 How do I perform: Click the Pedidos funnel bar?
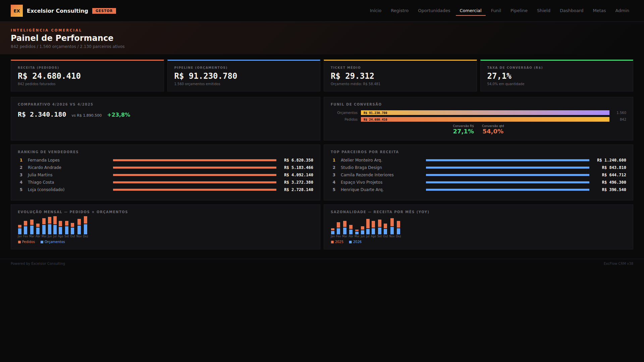click(485, 120)
